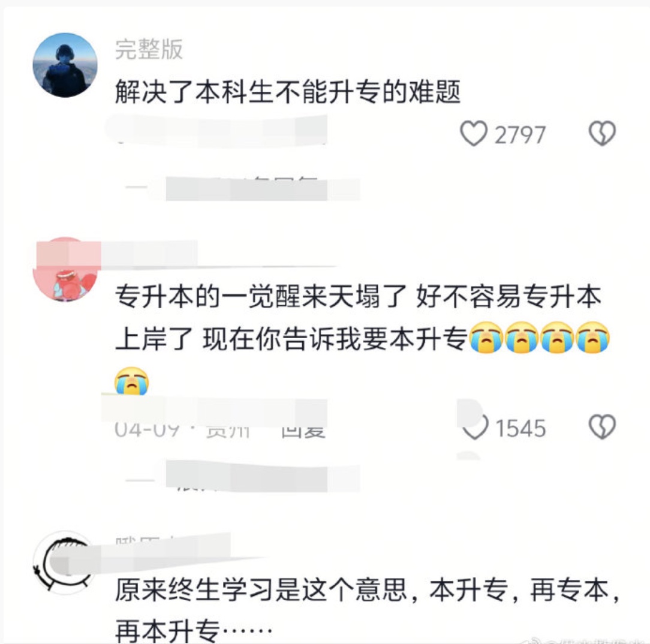Click the 04-09 date and location label

182,430
